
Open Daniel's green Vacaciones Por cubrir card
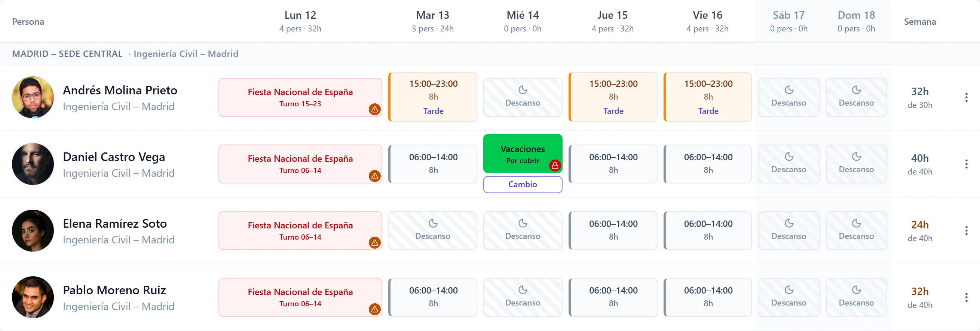pyautogui.click(x=523, y=154)
